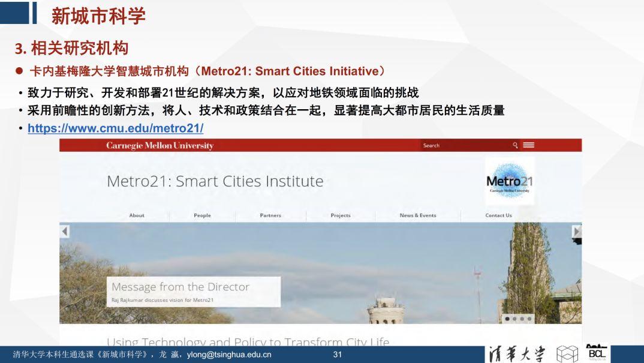Click the Tsinghua University calligraphy logo
This screenshot has height=363, width=644.
pyautogui.click(x=517, y=355)
